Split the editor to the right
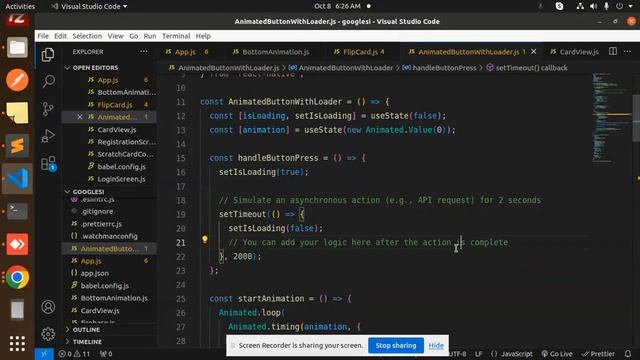Viewport: 640px width, 360px height. pos(613,51)
